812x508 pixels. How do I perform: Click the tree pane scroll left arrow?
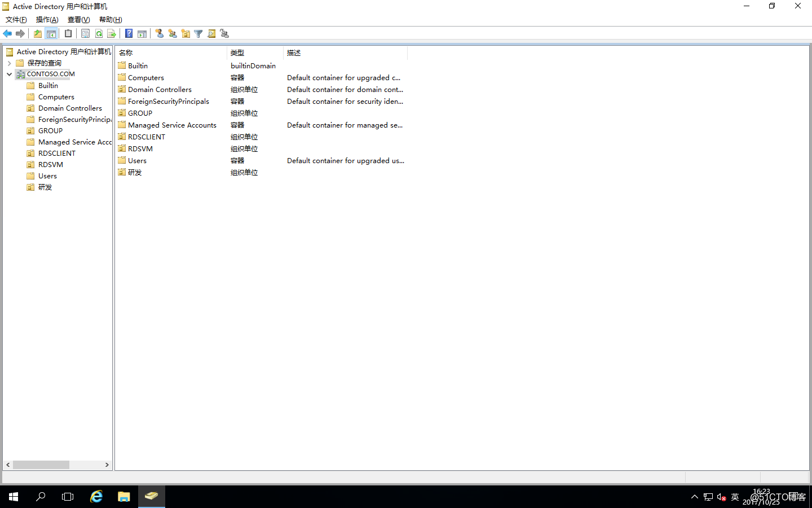click(x=8, y=465)
